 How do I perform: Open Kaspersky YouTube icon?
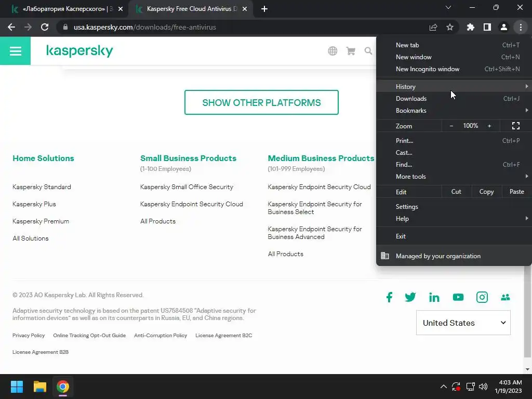(458, 297)
